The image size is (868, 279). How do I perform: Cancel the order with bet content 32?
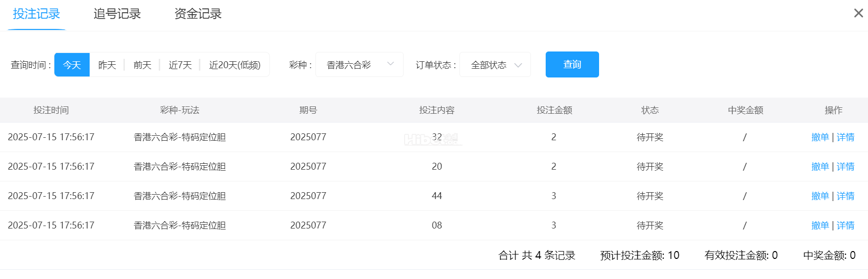[820, 137]
